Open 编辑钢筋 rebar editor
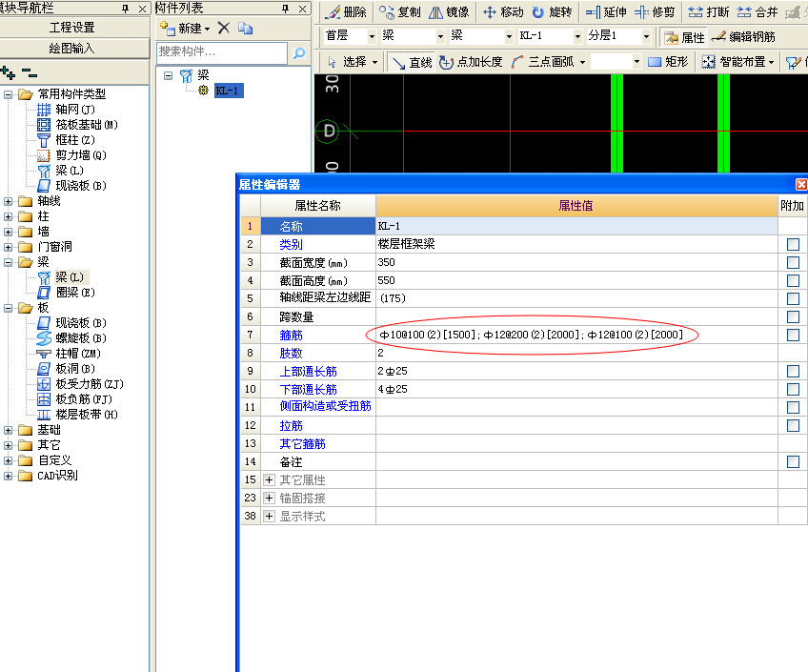Viewport: 808px width, 672px height. [743, 36]
